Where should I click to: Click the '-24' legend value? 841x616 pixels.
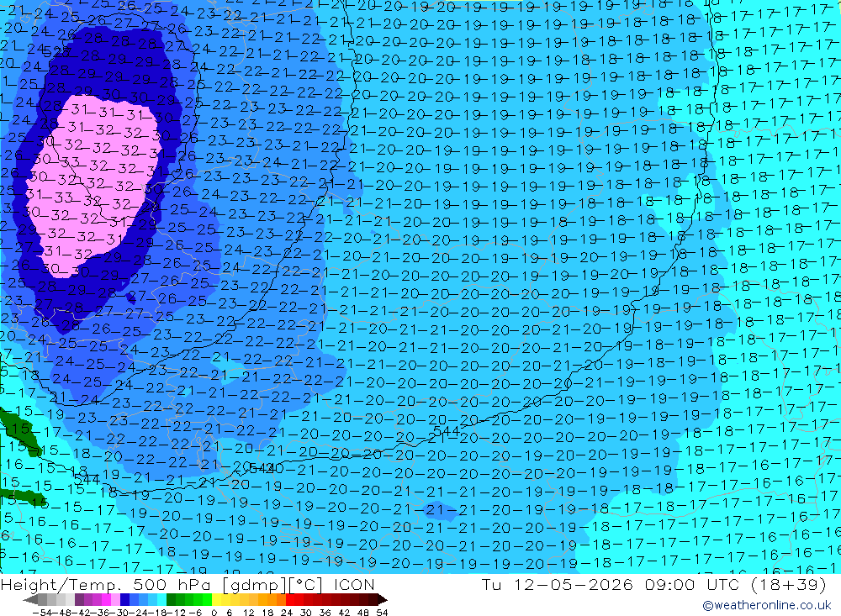pyautogui.click(x=139, y=613)
